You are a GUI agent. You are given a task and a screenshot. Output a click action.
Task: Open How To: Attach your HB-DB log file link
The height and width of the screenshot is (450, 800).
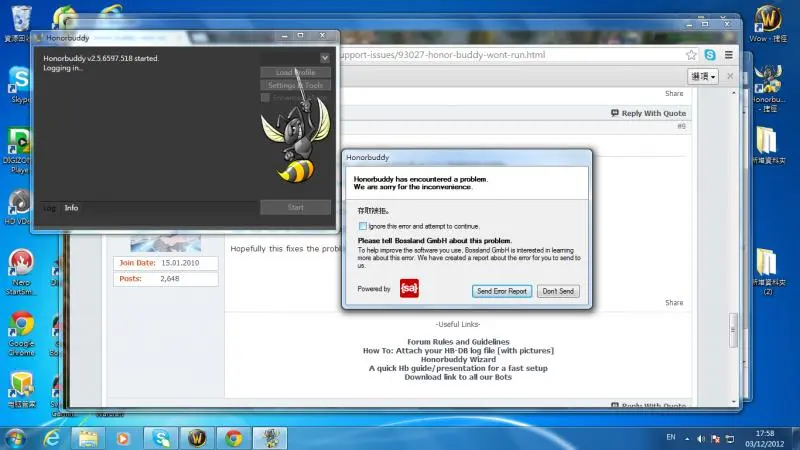pyautogui.click(x=458, y=351)
